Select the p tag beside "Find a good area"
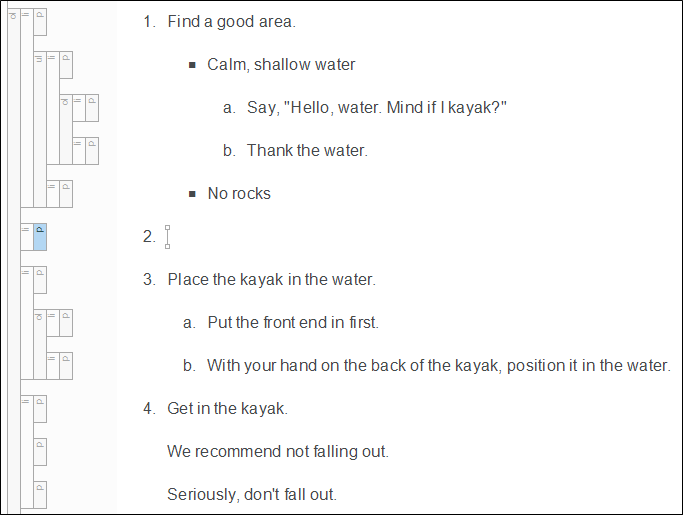The width and height of the screenshot is (683, 515). coord(40,21)
